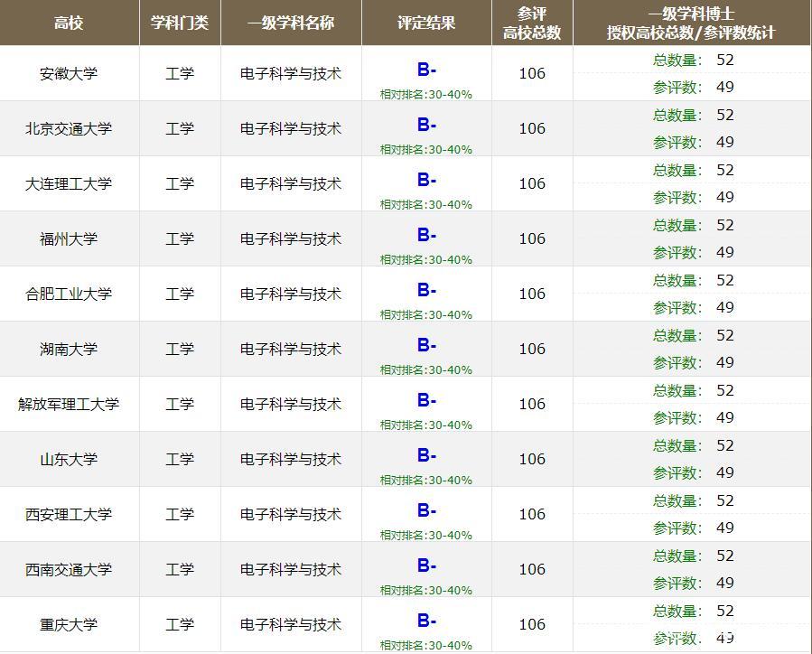This screenshot has width=812, height=654.
Task: Click the 参评高校总数 column header
Action: pyautogui.click(x=532, y=23)
